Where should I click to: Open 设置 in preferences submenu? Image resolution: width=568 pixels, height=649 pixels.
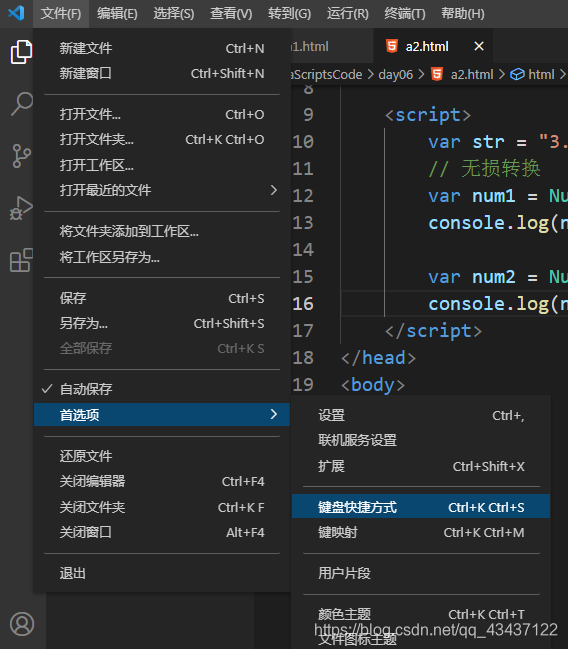point(421,415)
